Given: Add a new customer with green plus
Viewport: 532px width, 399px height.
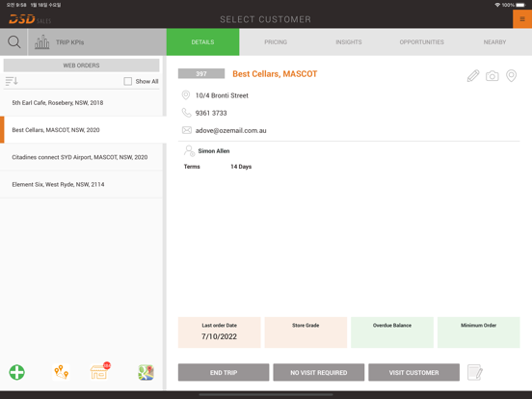Looking at the screenshot, I should 17,372.
